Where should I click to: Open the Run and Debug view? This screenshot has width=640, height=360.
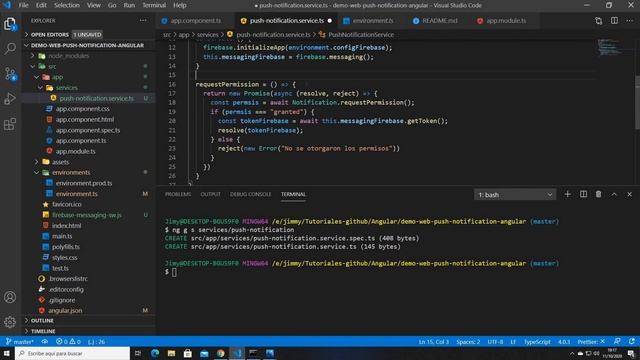[10, 99]
